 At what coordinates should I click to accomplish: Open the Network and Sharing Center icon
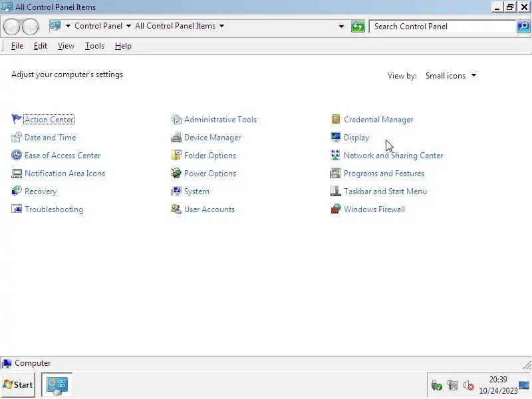click(336, 155)
